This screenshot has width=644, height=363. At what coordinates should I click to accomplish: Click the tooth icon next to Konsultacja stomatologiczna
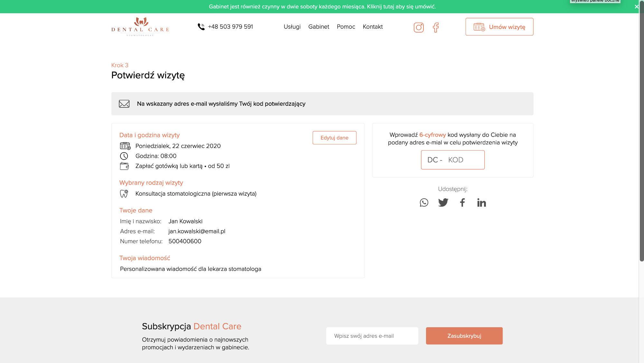[124, 194]
